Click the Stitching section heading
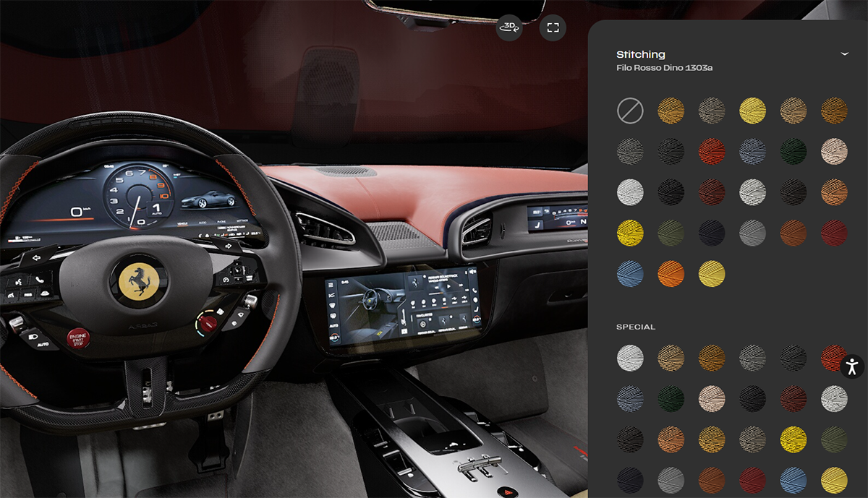Image resolution: width=868 pixels, height=498 pixels. pos(641,54)
